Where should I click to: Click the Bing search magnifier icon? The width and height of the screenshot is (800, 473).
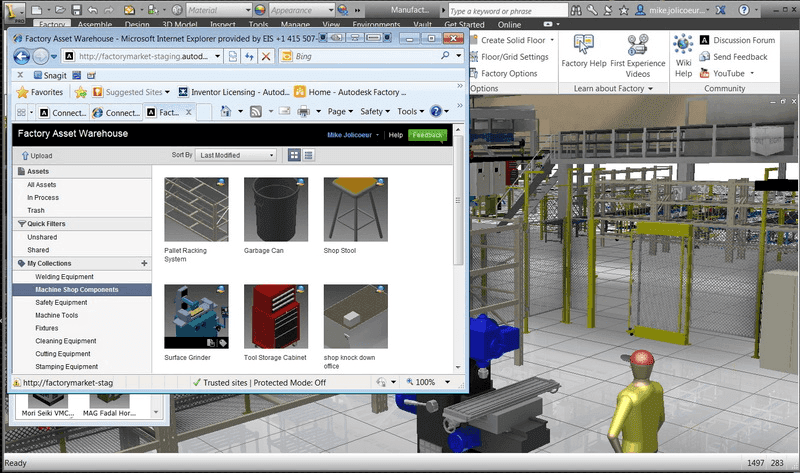pos(445,56)
